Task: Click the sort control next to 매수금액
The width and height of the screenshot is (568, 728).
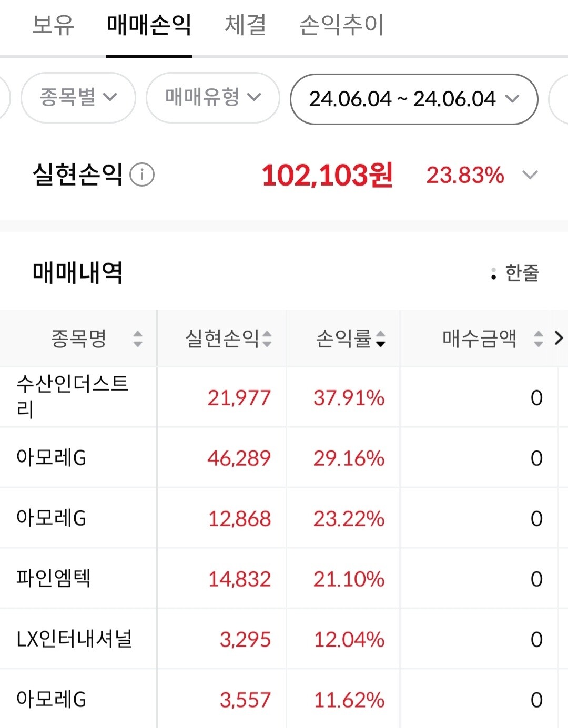Action: (x=538, y=340)
